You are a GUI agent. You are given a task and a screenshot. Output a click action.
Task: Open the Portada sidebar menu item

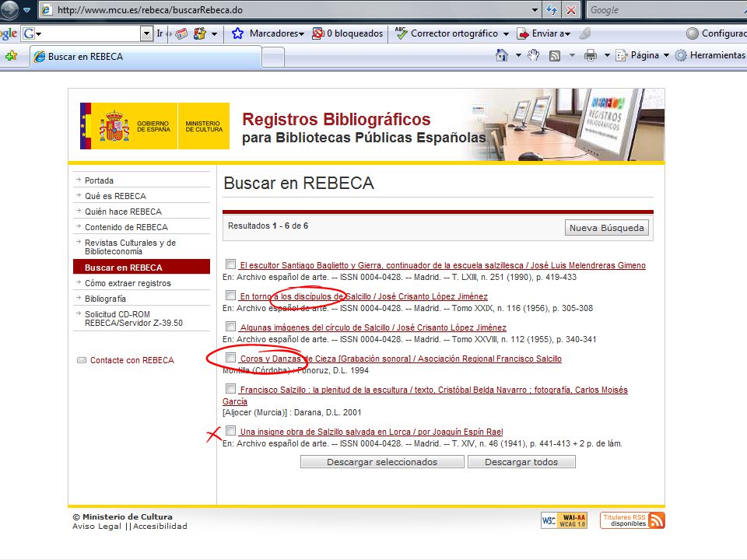click(x=99, y=180)
